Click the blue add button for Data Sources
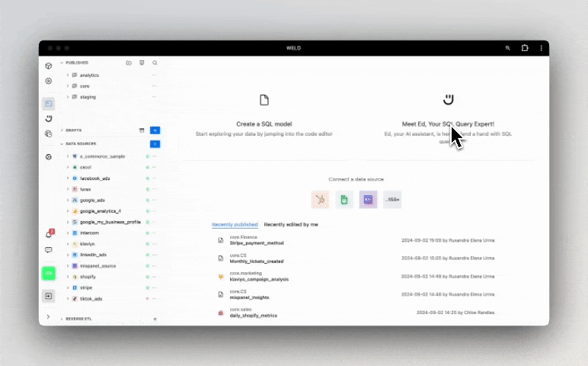588x366 pixels. click(155, 143)
